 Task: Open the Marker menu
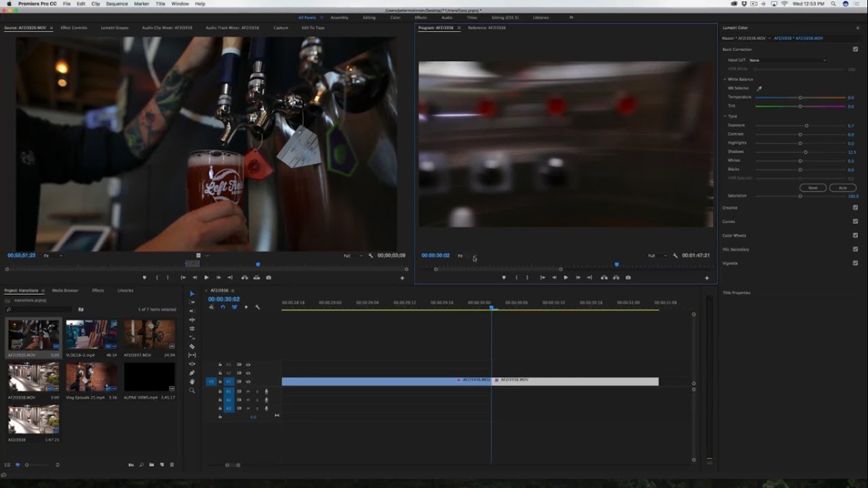(141, 4)
